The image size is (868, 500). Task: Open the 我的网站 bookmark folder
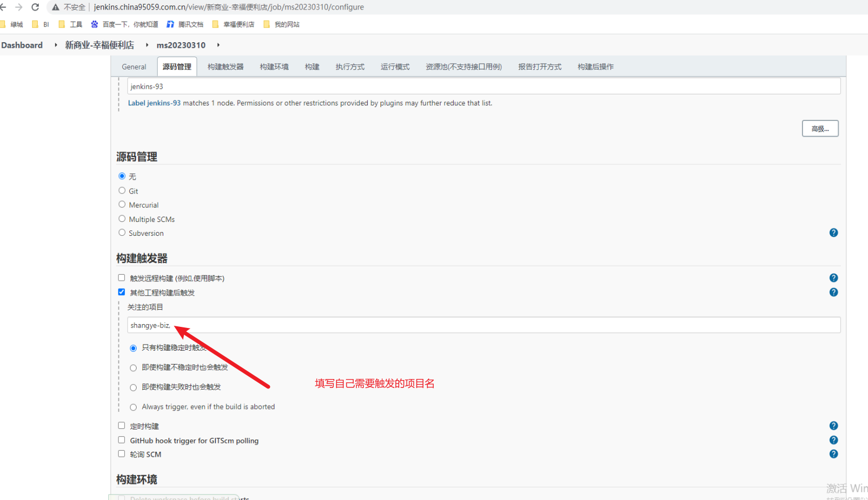coord(281,24)
